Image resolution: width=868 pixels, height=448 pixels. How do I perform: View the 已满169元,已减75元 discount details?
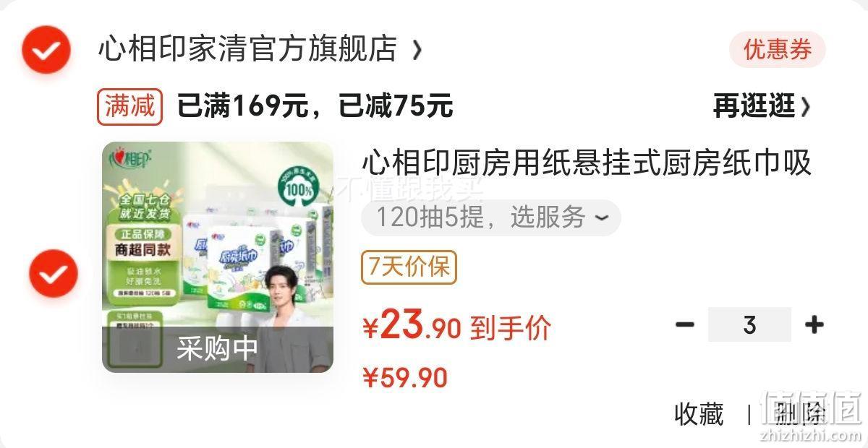click(315, 107)
